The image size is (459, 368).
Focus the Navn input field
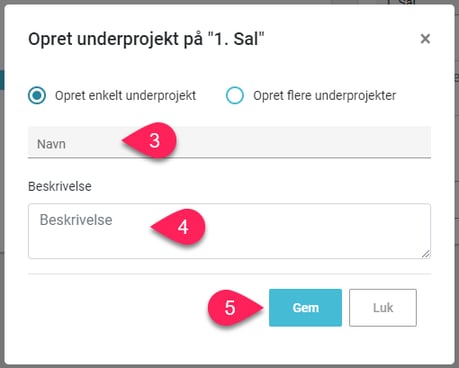229,142
